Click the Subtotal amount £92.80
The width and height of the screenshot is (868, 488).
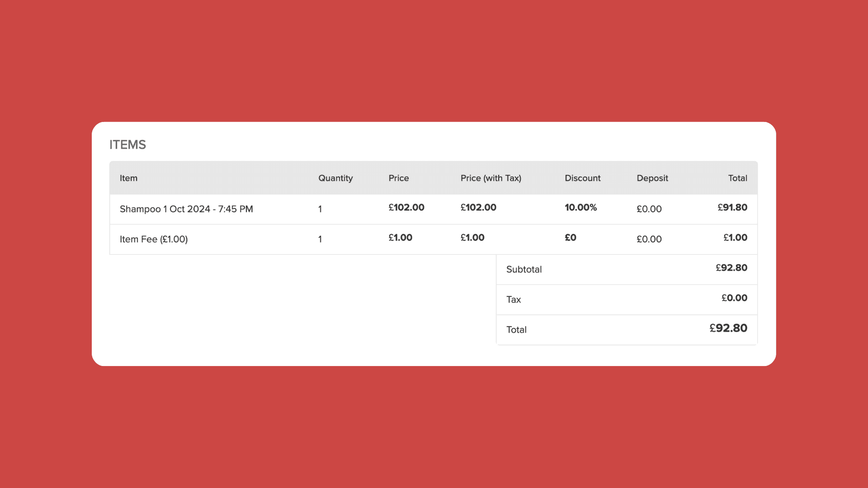pyautogui.click(x=731, y=268)
